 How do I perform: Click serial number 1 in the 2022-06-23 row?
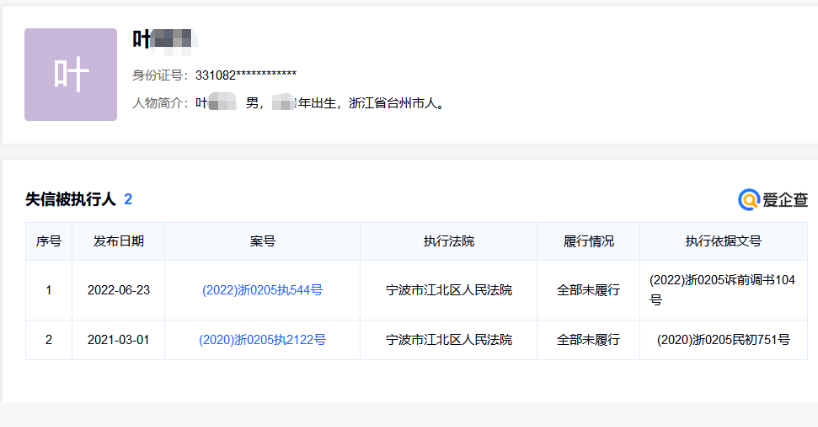pos(49,290)
